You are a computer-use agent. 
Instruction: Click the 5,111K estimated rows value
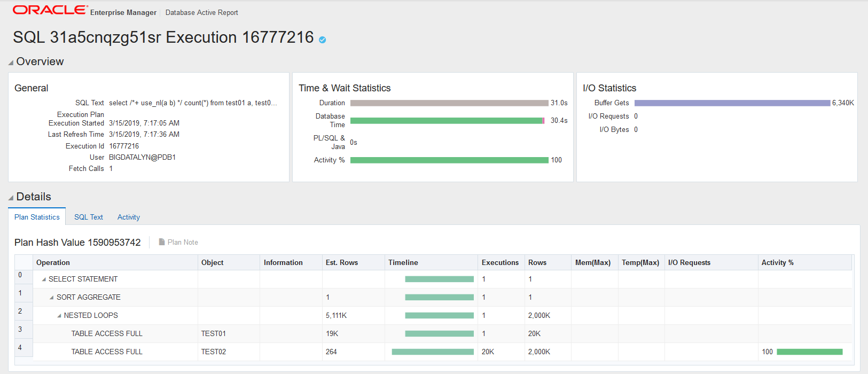[337, 316]
